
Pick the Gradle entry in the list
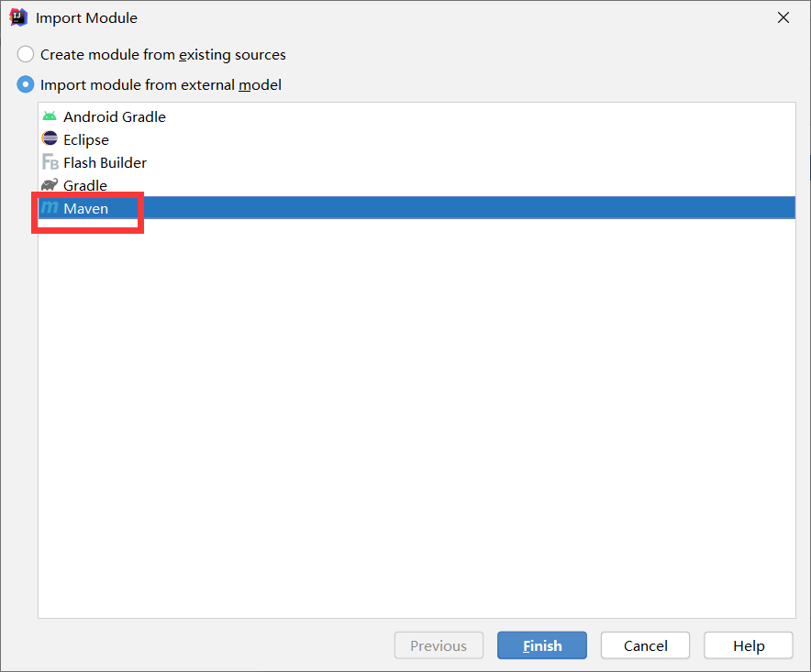(417, 185)
